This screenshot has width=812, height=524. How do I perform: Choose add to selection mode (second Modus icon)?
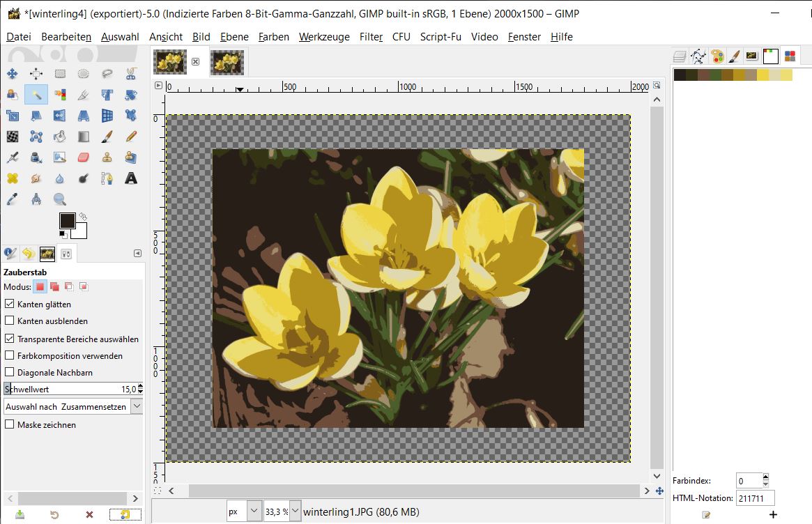54,286
